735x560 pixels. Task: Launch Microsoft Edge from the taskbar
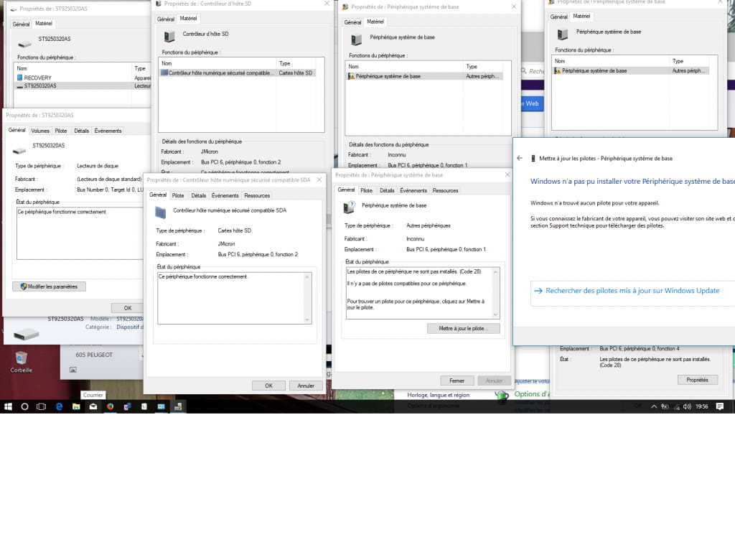point(59,406)
